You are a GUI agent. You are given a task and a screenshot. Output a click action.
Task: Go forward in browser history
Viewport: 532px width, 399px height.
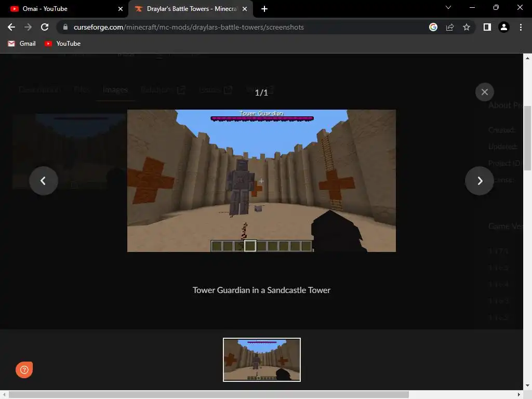(28, 27)
